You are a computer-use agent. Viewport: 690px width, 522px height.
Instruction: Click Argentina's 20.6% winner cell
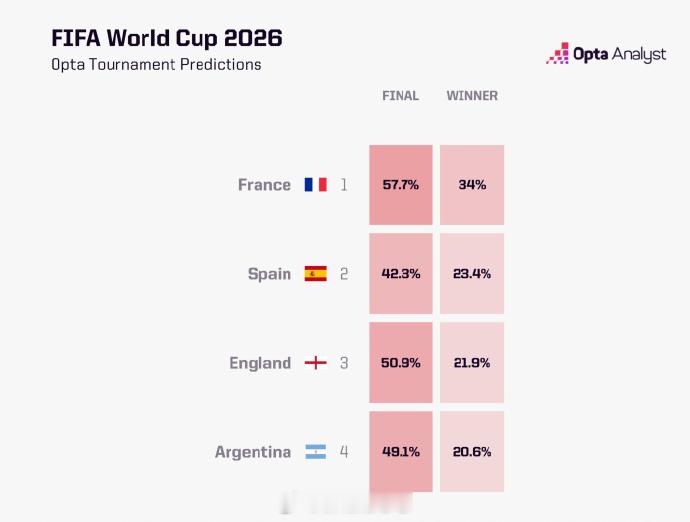coord(472,452)
